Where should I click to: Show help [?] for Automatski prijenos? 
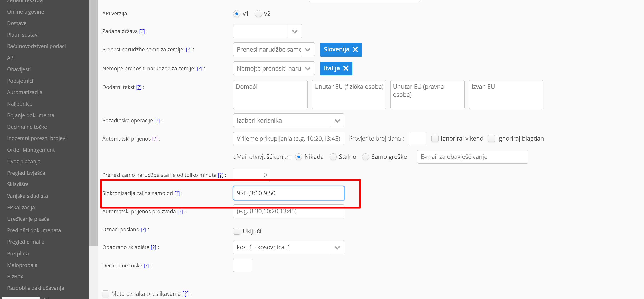[x=155, y=139]
